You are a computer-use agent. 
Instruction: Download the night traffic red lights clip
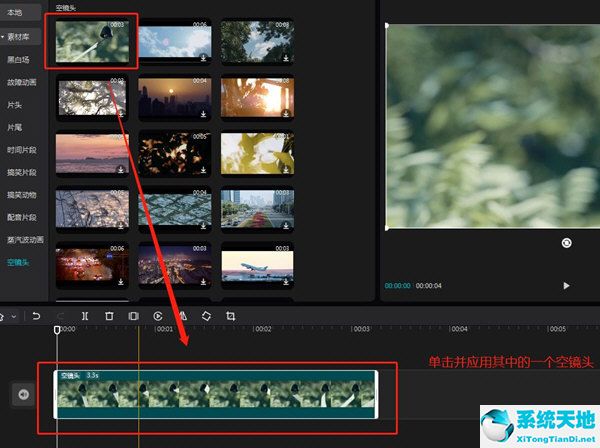click(121, 282)
